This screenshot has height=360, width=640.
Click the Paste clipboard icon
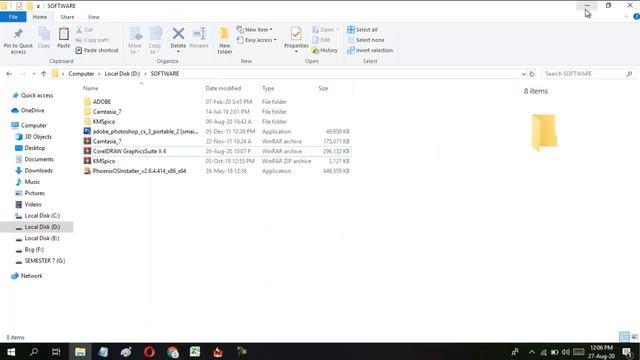pos(63,34)
